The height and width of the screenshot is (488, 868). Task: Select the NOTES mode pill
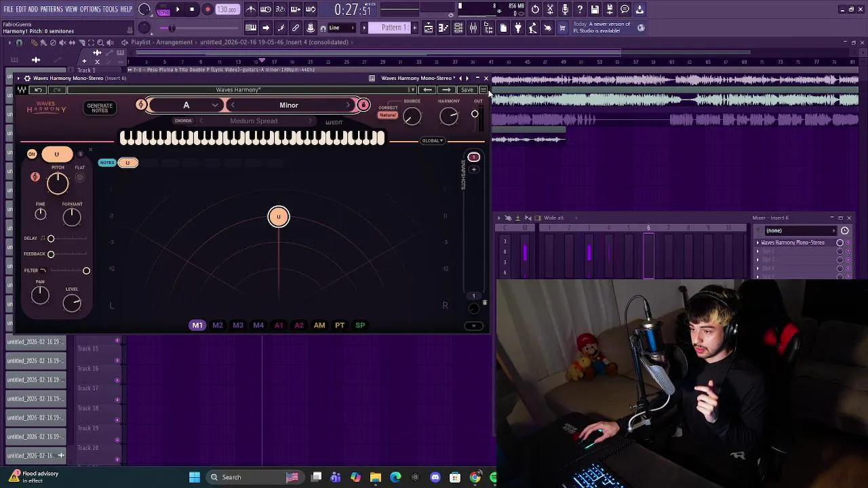pyautogui.click(x=107, y=163)
